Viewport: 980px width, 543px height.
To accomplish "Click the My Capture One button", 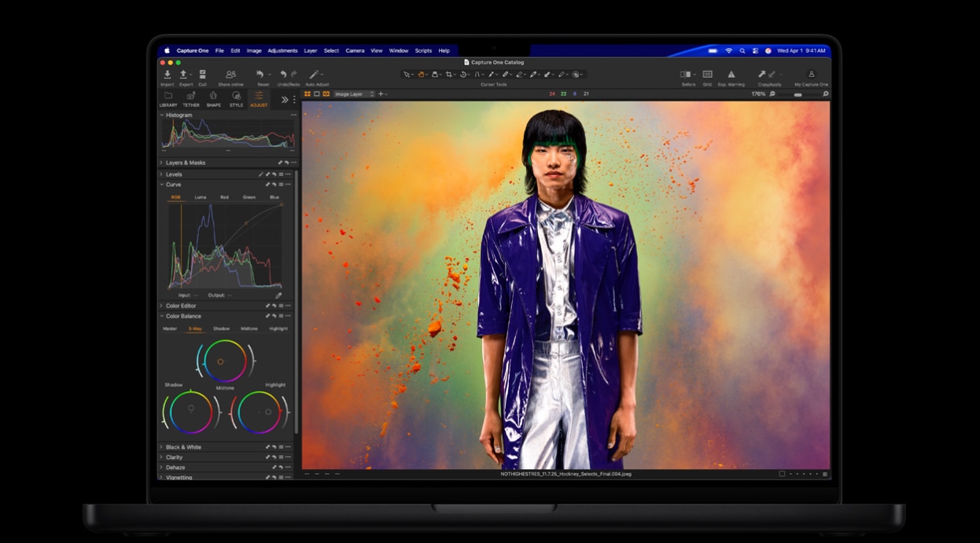I will tap(811, 75).
